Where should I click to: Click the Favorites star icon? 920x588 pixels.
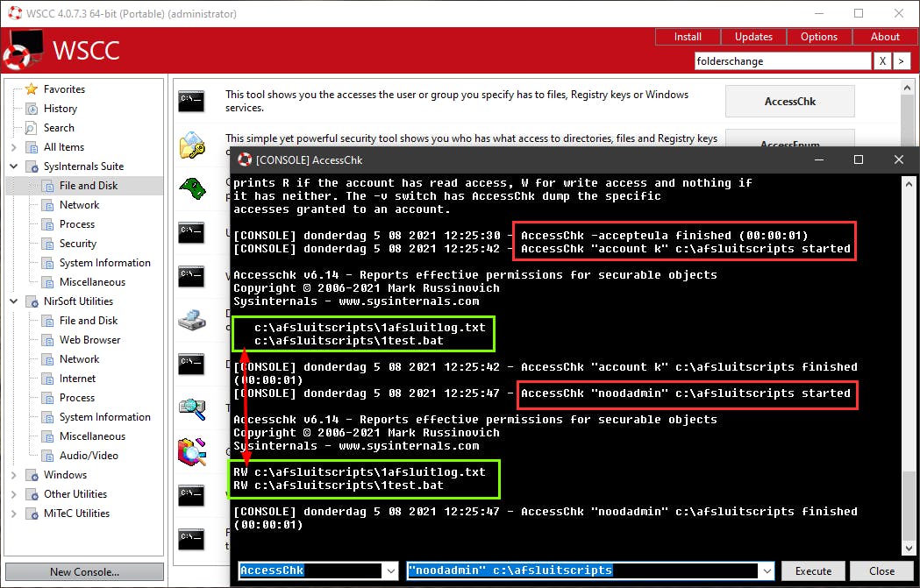pyautogui.click(x=32, y=89)
